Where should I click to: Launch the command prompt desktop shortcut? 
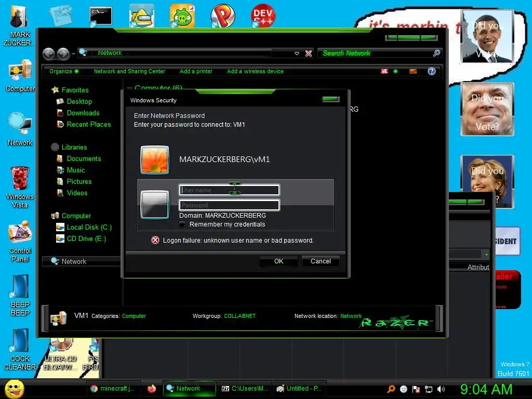click(x=101, y=16)
